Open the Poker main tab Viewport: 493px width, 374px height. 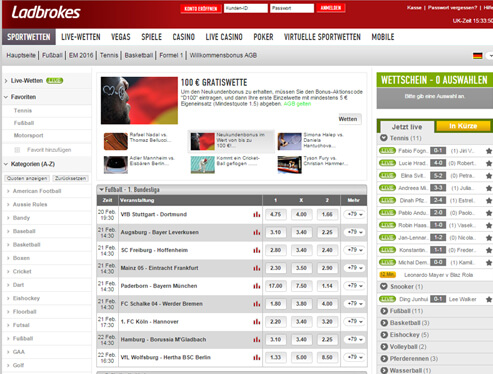[263, 37]
